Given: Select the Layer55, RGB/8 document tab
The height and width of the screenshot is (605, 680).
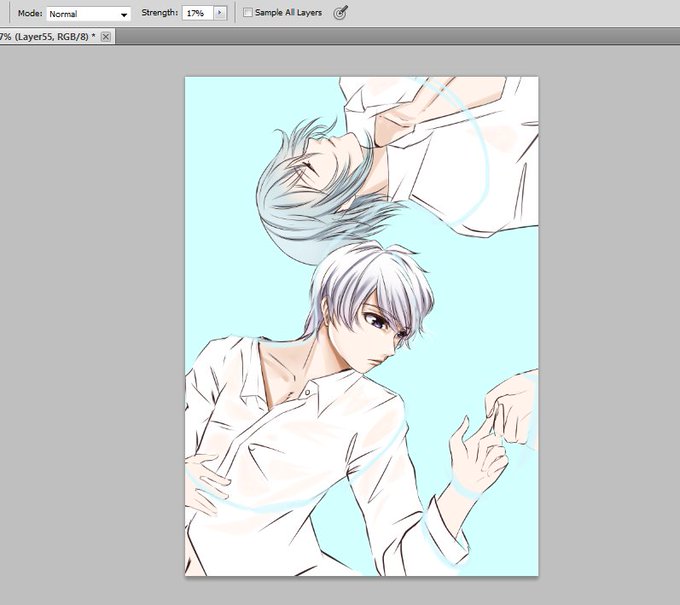Looking at the screenshot, I should [x=56, y=37].
